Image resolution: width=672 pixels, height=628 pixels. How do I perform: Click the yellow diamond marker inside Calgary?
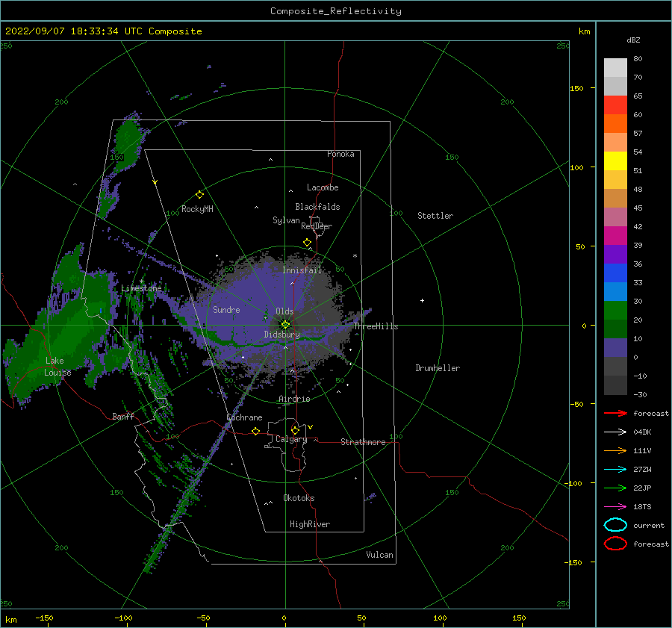pos(295,430)
